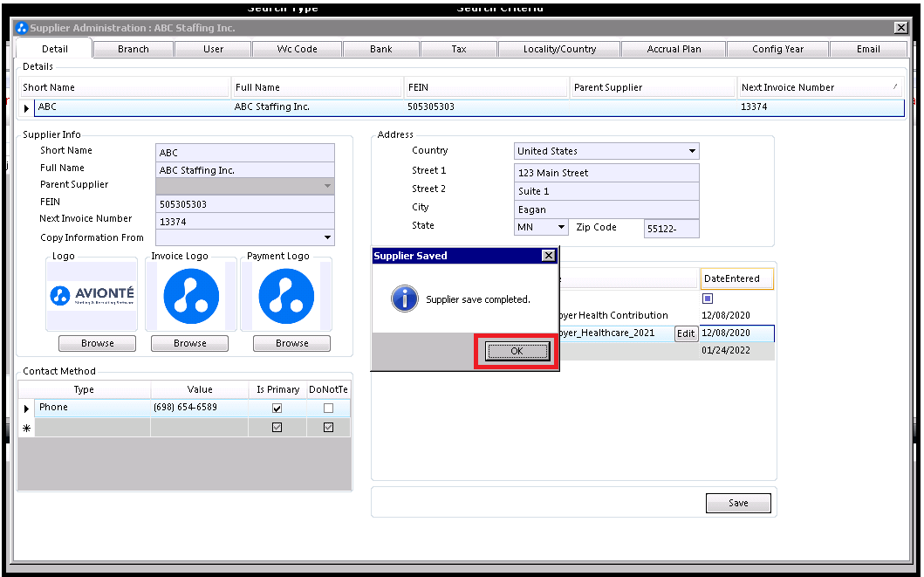Close the Supplier Saved dialog
Screen dimensions: 924x577
pos(548,255)
